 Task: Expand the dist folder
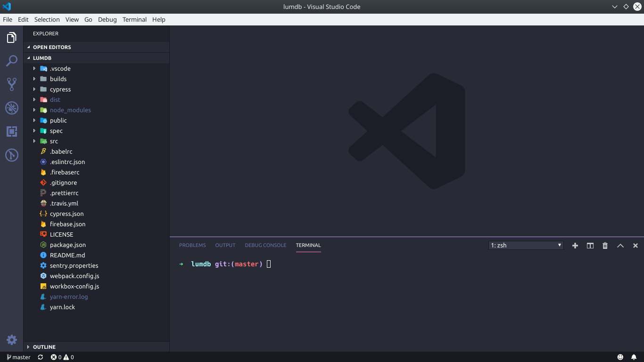pos(96,100)
